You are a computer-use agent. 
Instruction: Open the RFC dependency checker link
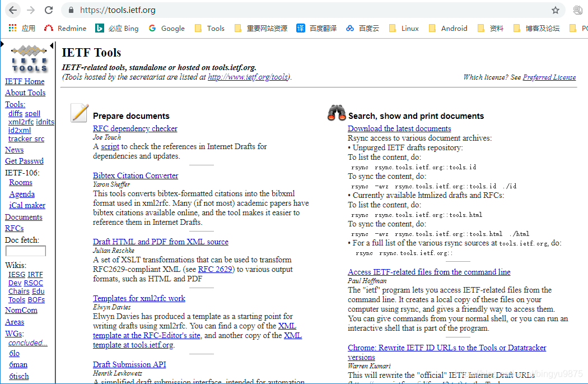tap(135, 128)
